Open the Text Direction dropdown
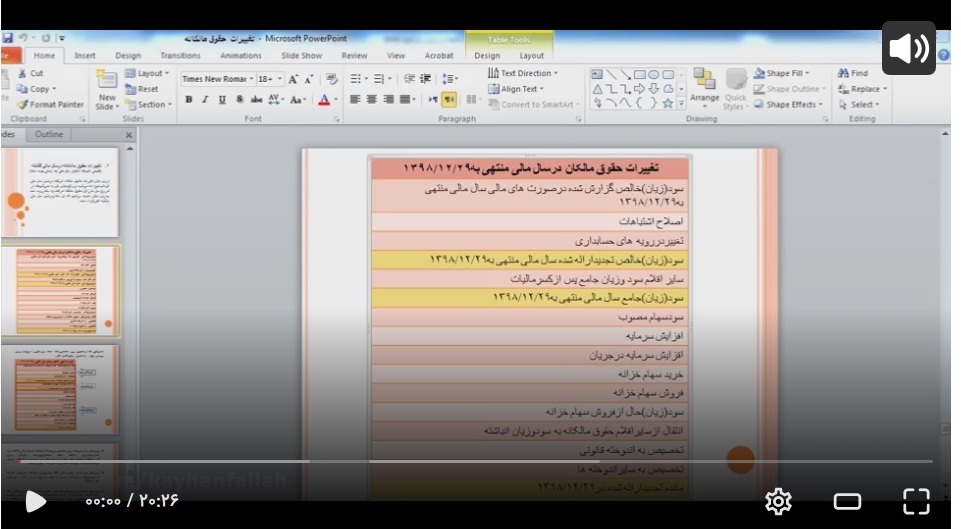The width and height of the screenshot is (961, 529). coord(523,73)
